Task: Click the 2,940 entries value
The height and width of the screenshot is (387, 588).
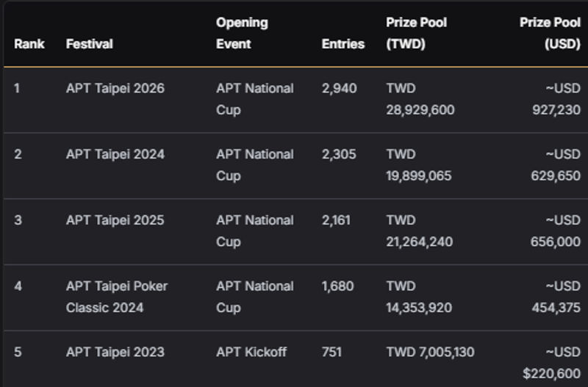Action: (340, 88)
